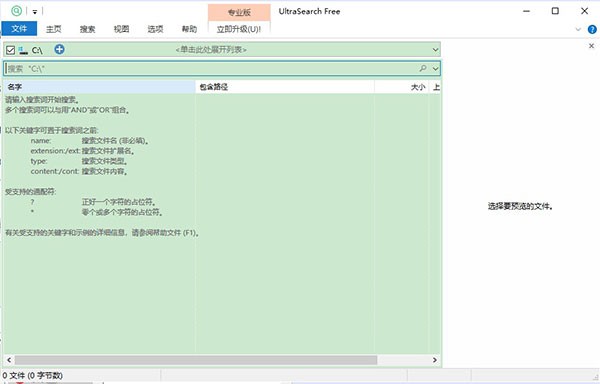
Task: Click the type: keyword hint text
Action: click(39, 161)
